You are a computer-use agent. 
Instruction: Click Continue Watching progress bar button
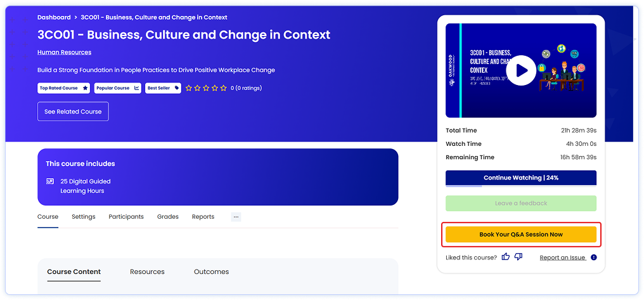520,178
